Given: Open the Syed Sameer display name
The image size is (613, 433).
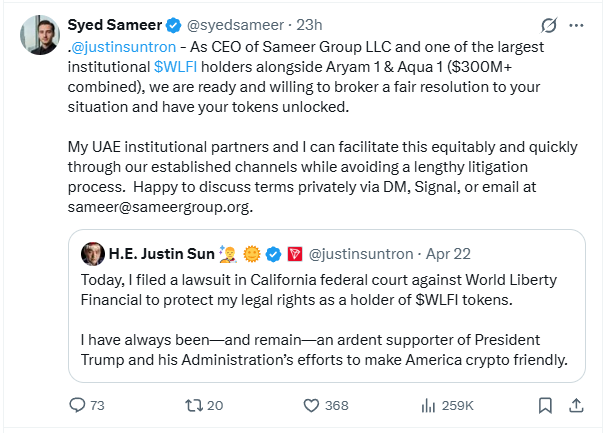Looking at the screenshot, I should 113,25.
